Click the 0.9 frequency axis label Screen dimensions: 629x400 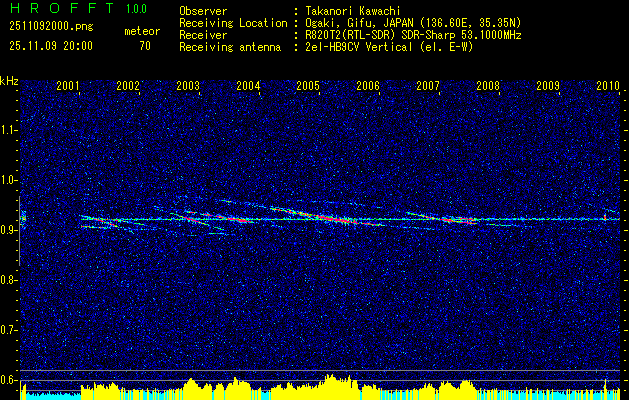click(x=8, y=230)
